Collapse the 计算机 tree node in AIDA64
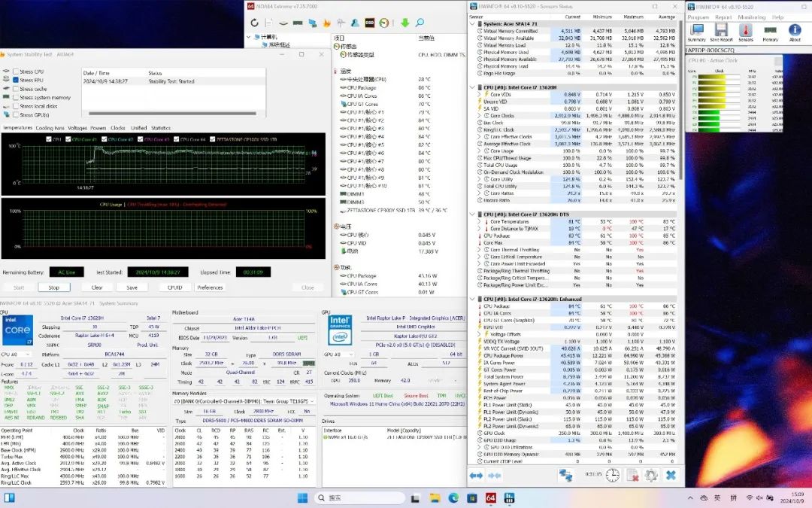Viewport: 812px width, 508px height. coord(249,38)
